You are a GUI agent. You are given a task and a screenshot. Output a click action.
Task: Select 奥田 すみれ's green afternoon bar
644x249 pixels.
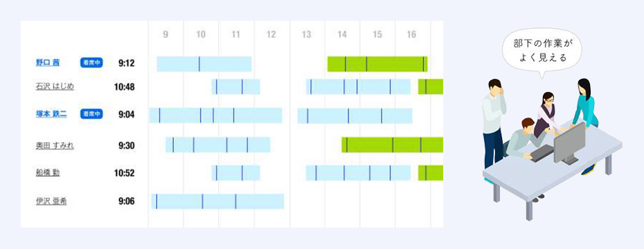[x=392, y=145]
